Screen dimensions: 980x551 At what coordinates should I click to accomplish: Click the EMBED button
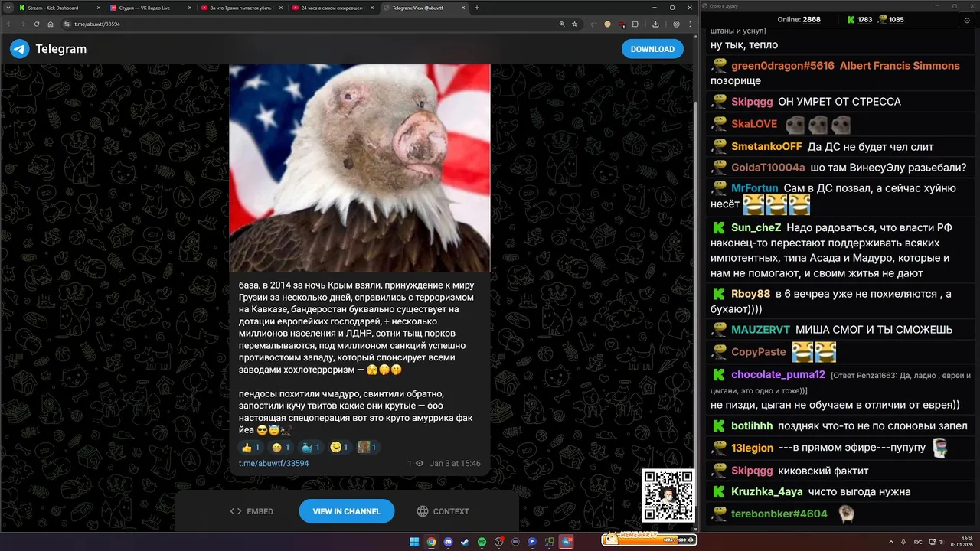252,511
